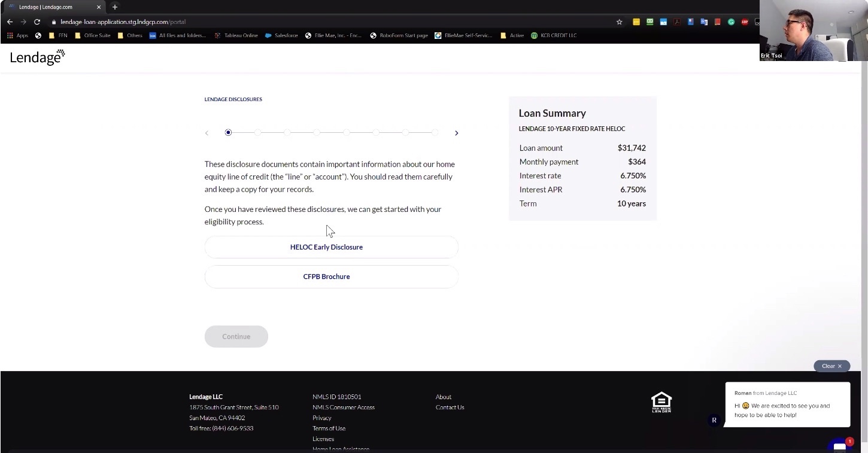Viewport: 868px width, 453px height.
Task: Go back using the browser back arrow
Action: point(10,22)
